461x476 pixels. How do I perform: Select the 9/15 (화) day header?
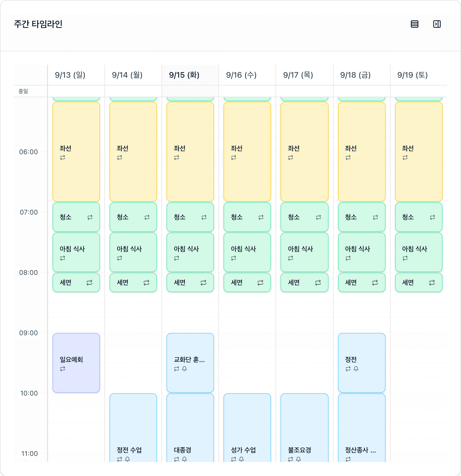click(x=190, y=75)
